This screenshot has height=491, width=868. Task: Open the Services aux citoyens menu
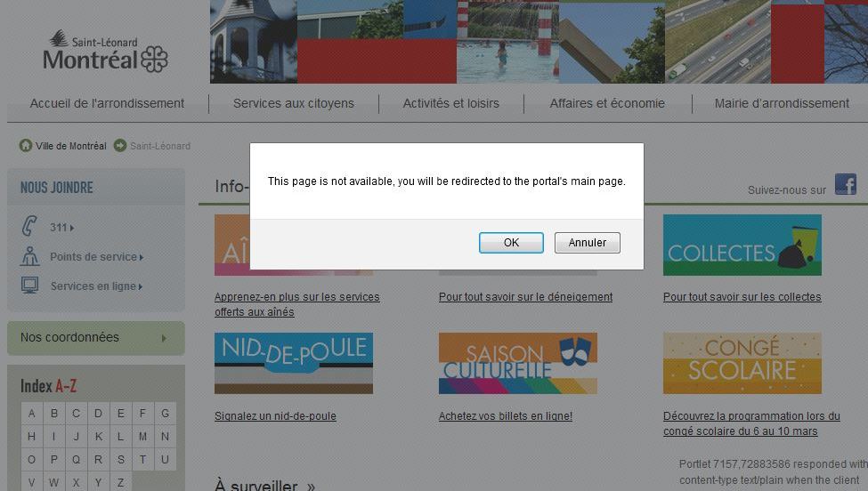[x=293, y=103]
